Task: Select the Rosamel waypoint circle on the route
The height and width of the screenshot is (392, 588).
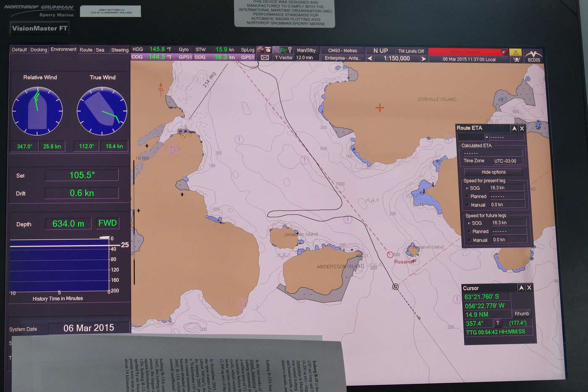Action: (390, 255)
